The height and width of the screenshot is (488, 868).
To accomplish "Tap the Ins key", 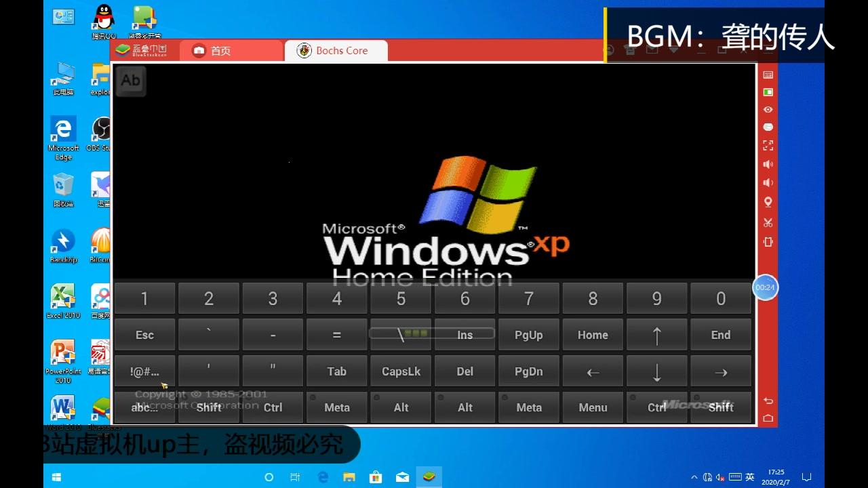I will (x=465, y=335).
